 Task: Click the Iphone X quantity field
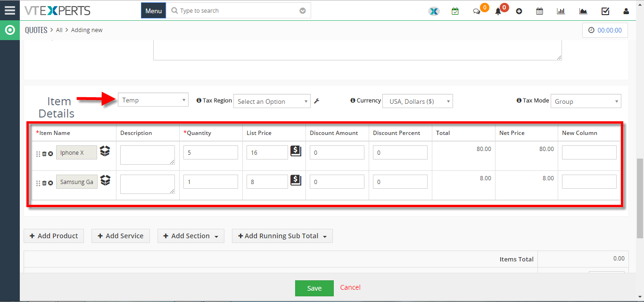coord(211,152)
